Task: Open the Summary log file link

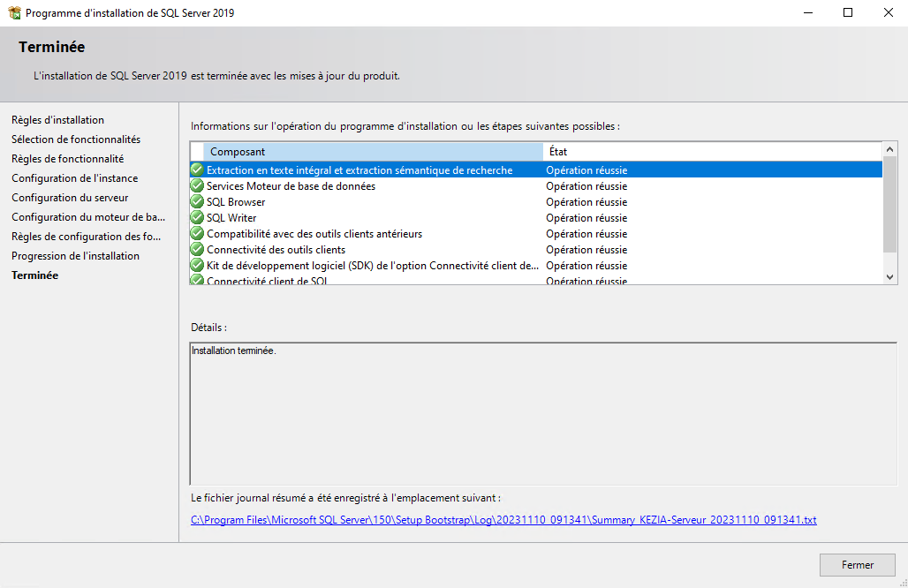Action: coord(503,520)
